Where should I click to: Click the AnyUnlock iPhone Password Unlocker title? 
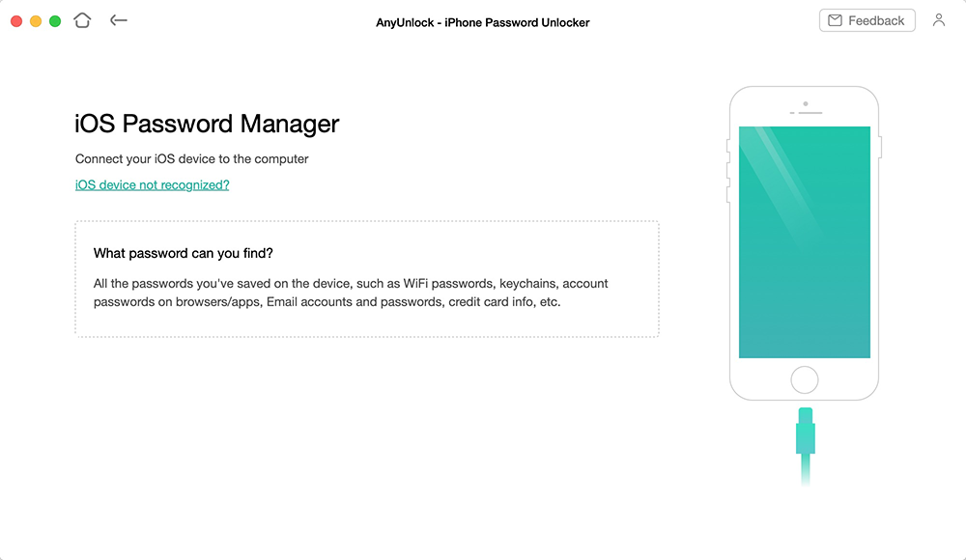click(x=482, y=21)
